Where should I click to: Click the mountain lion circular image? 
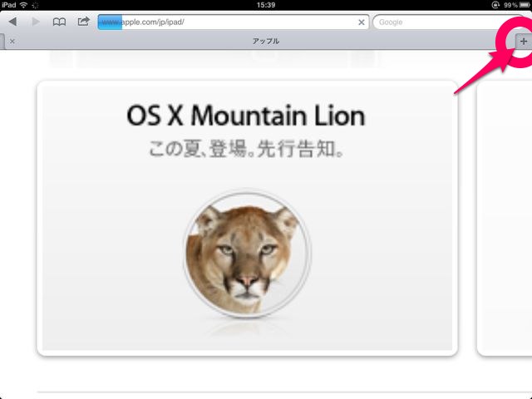[247, 255]
